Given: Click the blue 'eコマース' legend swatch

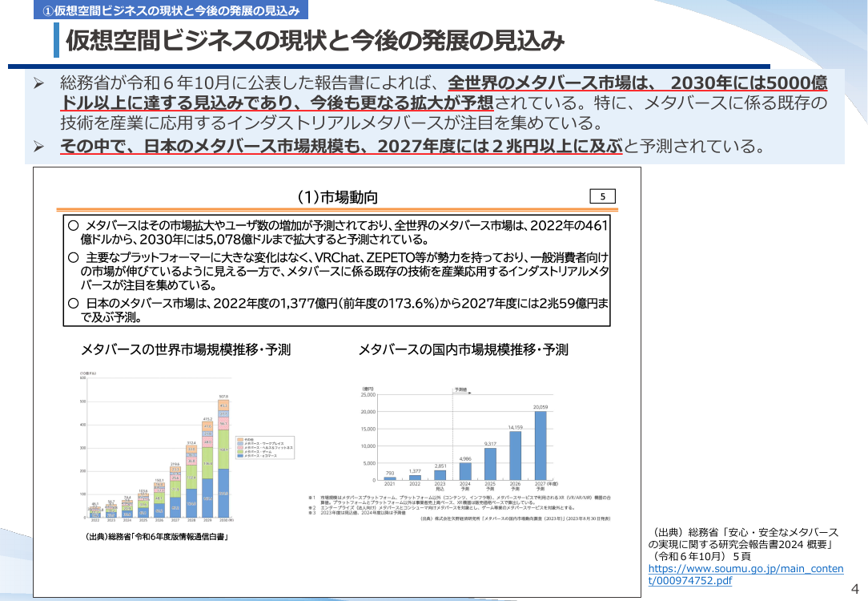Looking at the screenshot, I should [239, 455].
